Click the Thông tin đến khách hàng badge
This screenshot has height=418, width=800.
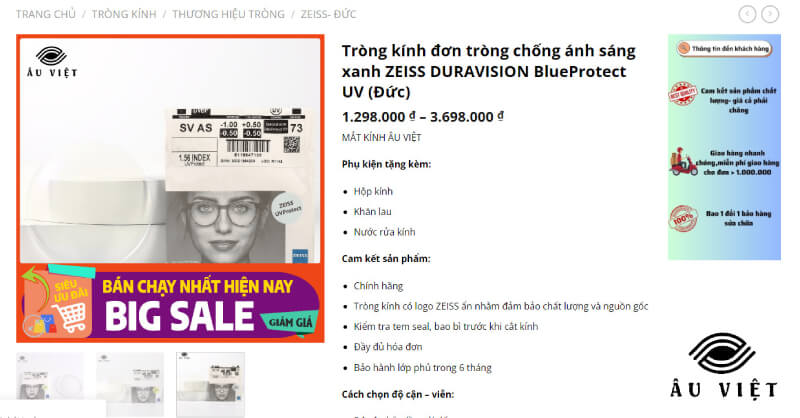point(724,48)
